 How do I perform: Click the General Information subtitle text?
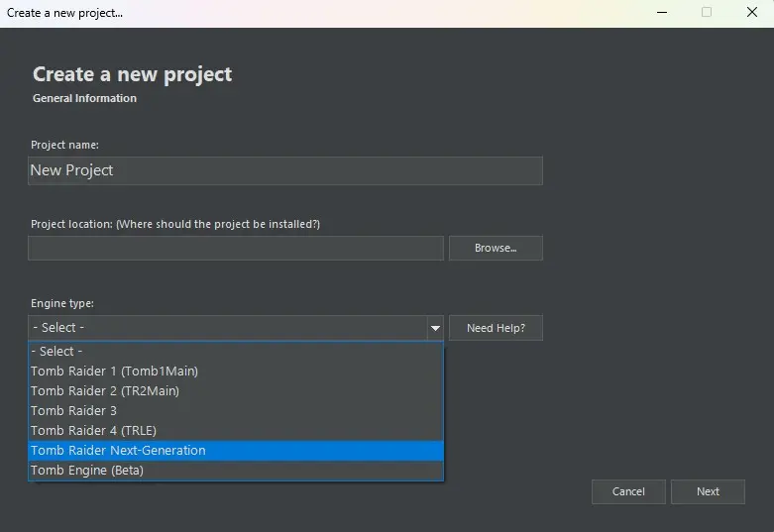point(84,98)
